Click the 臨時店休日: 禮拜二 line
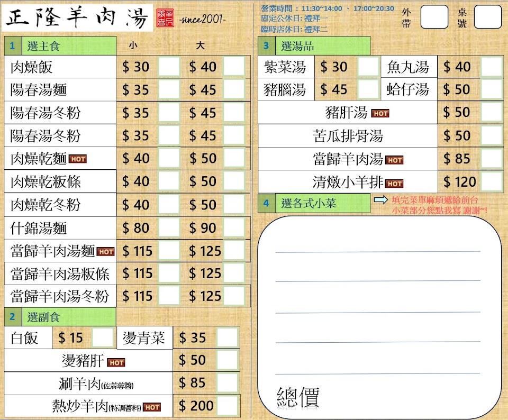Screen dimensions: 508x420 295,29
